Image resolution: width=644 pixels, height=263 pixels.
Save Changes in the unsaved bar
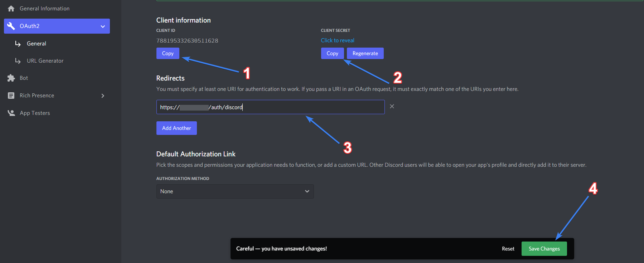point(544,249)
